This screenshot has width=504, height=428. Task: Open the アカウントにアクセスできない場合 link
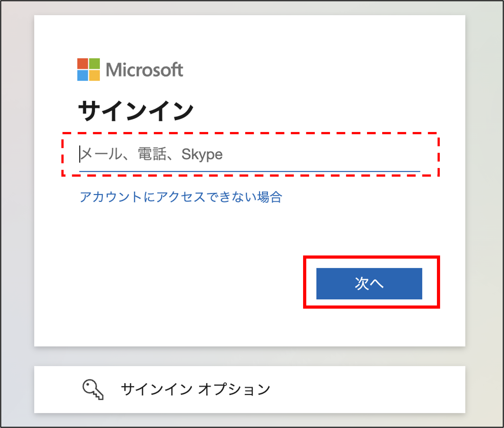[181, 197]
